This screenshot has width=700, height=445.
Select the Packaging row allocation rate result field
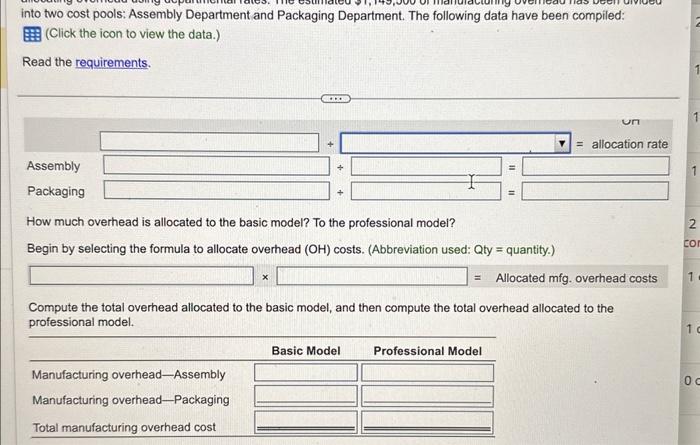coord(595,191)
